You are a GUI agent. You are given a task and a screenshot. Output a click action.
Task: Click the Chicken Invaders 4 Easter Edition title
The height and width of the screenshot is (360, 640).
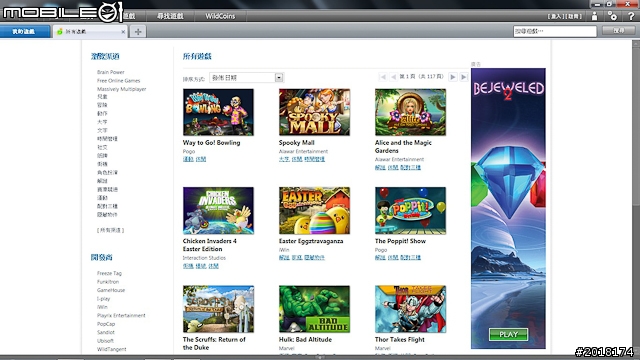pos(210,245)
